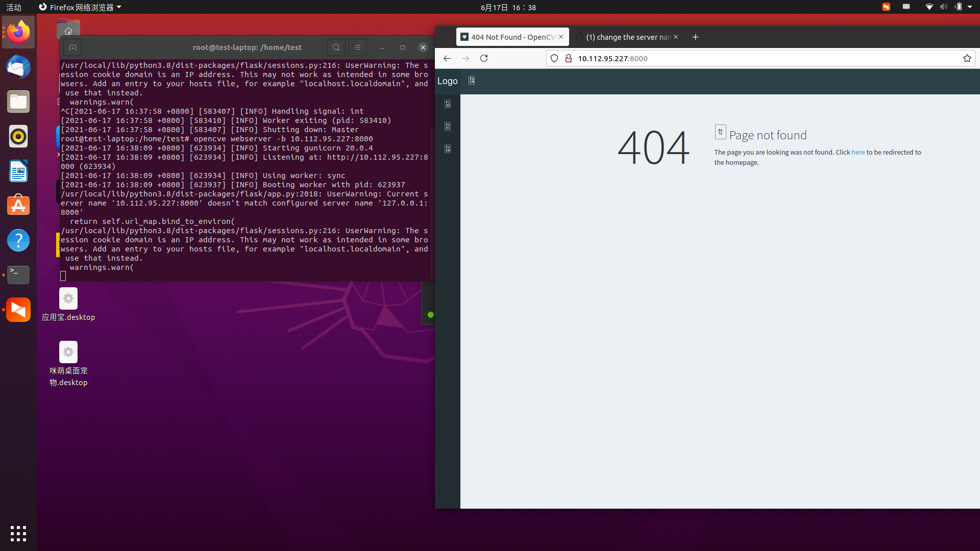This screenshot has width=980, height=551.
Task: Bookmark this page with the star icon
Action: [x=967, y=58]
